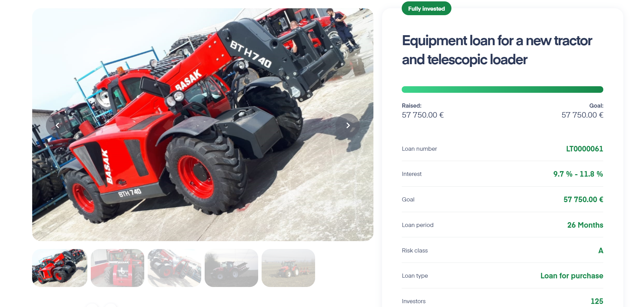Viewport: 644px width, 307px height.
Task: Click the previous image arrow on the photo
Action: tap(58, 126)
